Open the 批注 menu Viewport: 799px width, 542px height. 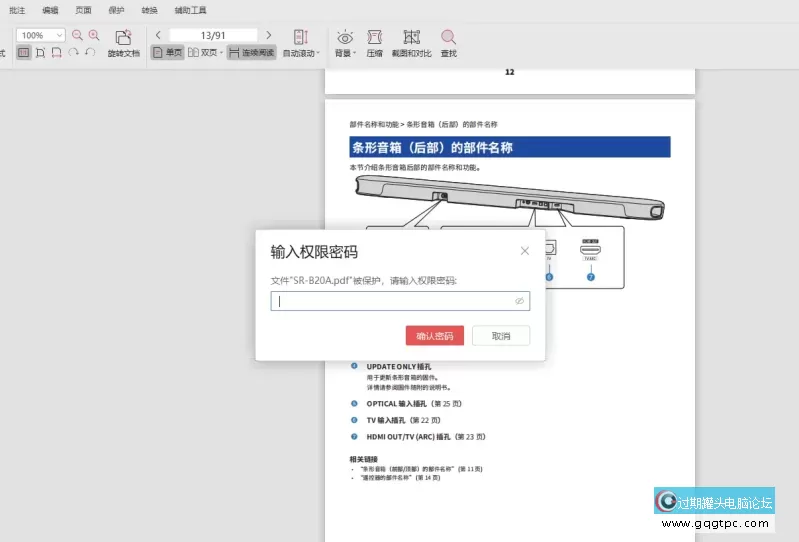pyautogui.click(x=17, y=10)
